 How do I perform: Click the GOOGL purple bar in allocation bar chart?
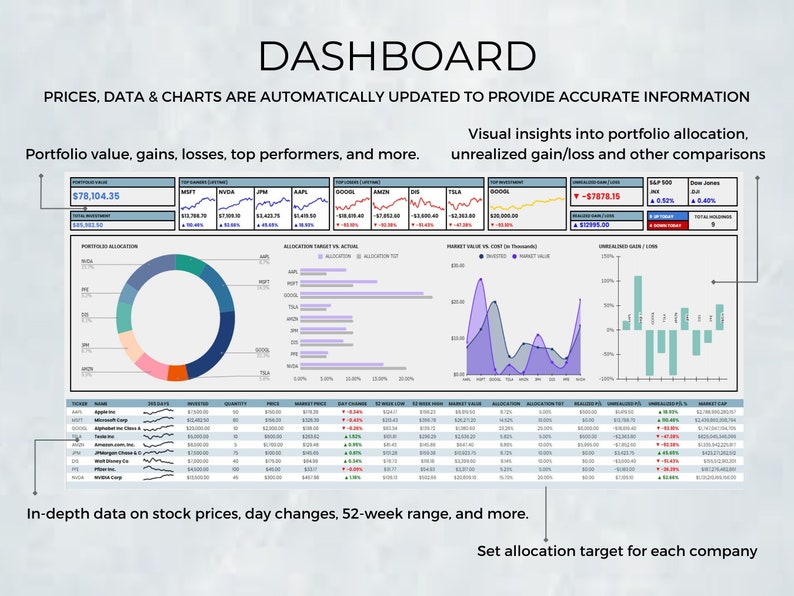tap(362, 293)
